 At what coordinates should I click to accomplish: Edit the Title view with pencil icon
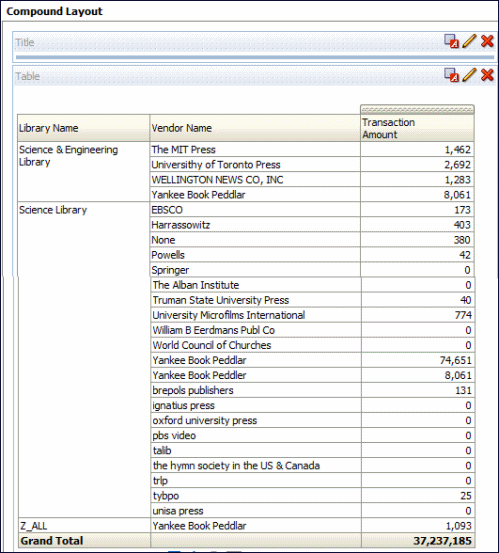coord(469,41)
